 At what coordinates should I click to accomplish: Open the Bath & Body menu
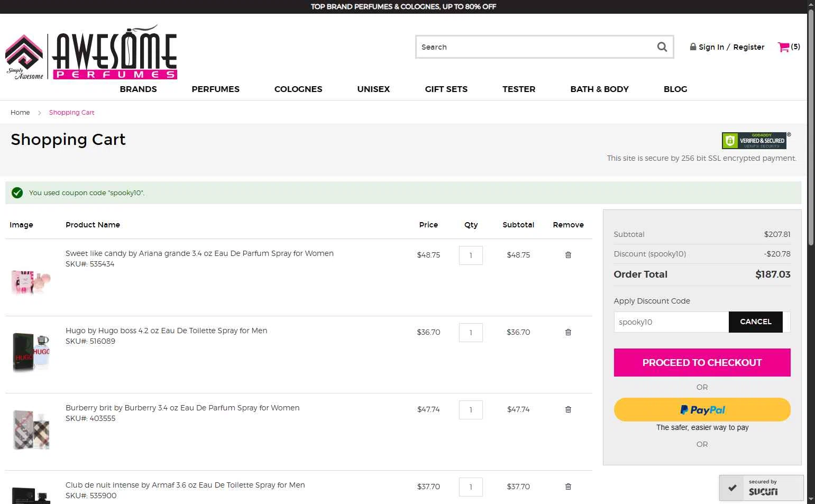pos(599,89)
